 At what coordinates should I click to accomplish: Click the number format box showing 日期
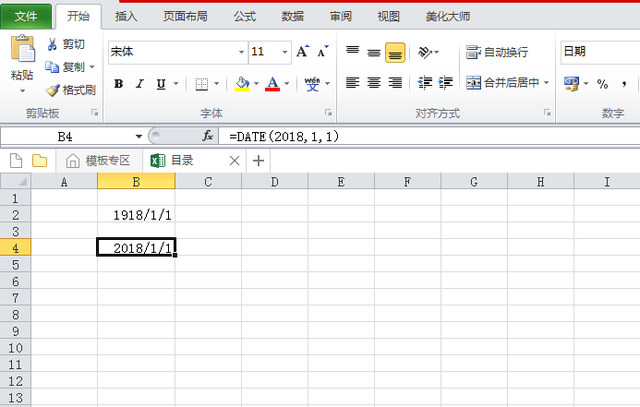coord(600,51)
